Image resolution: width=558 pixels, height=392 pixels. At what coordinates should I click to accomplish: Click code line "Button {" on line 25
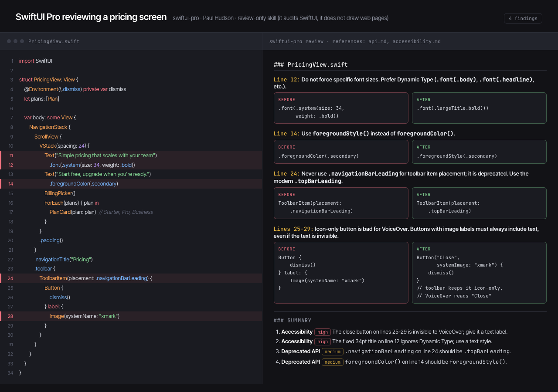click(x=54, y=288)
